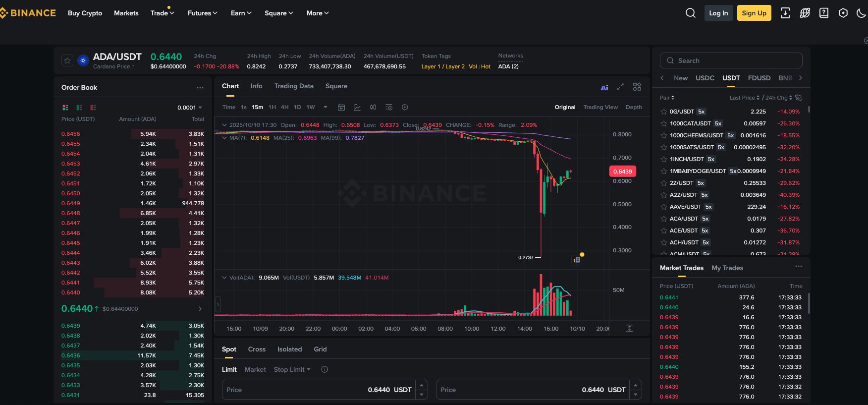Open Stop Limit order type dropdown
Screen dimensions: 868x405
(292, 369)
